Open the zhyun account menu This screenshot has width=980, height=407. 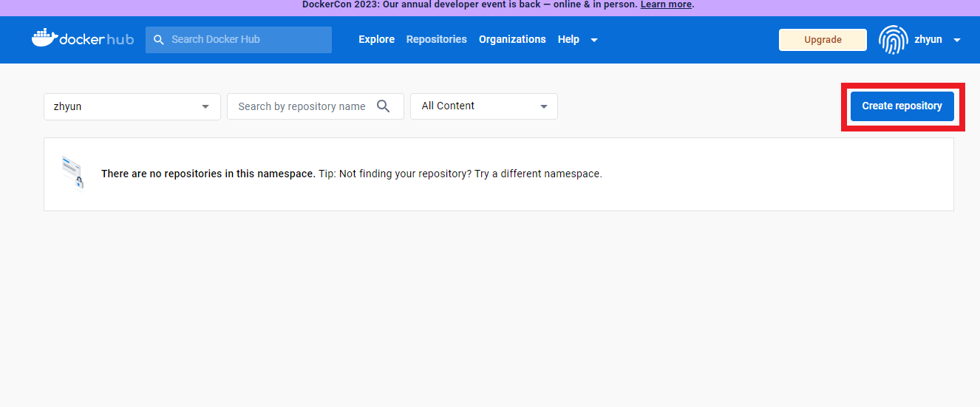pyautogui.click(x=920, y=40)
